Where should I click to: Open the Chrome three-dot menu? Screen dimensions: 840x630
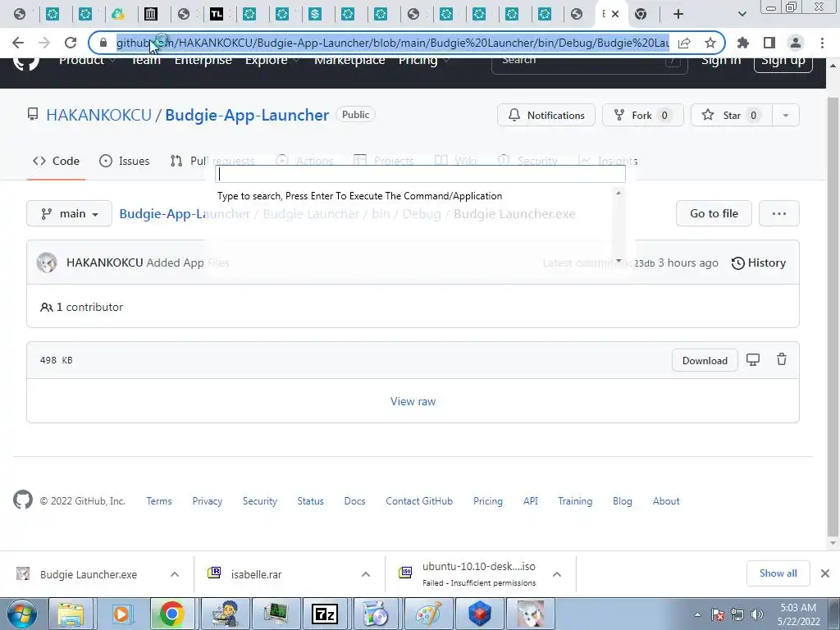[822, 43]
